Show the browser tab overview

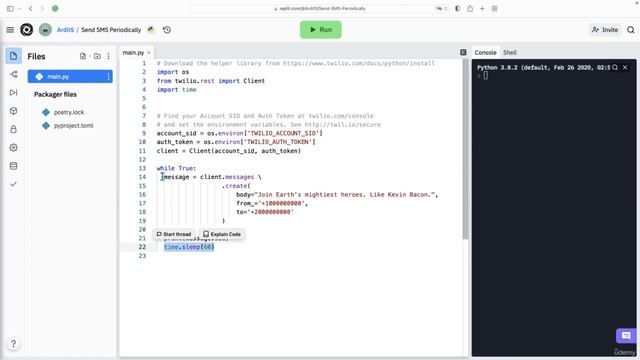[494, 8]
